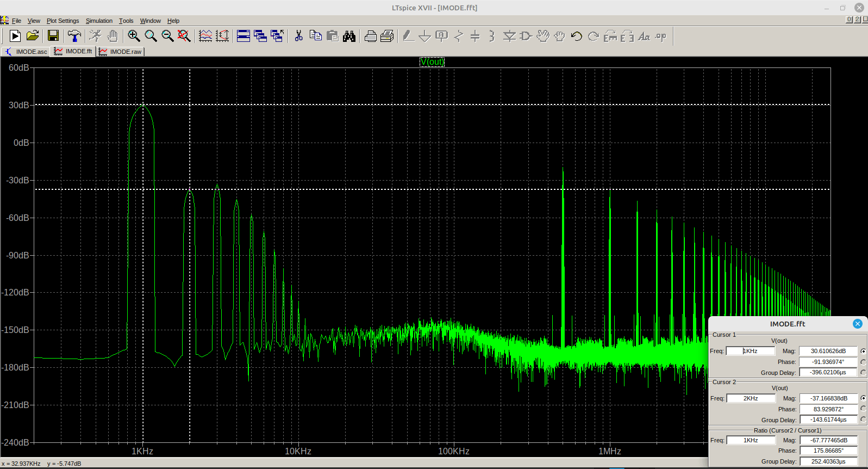The width and height of the screenshot is (868, 469).
Task: Click Ratio Phase value 175.86685°
Action: pyautogui.click(x=828, y=451)
